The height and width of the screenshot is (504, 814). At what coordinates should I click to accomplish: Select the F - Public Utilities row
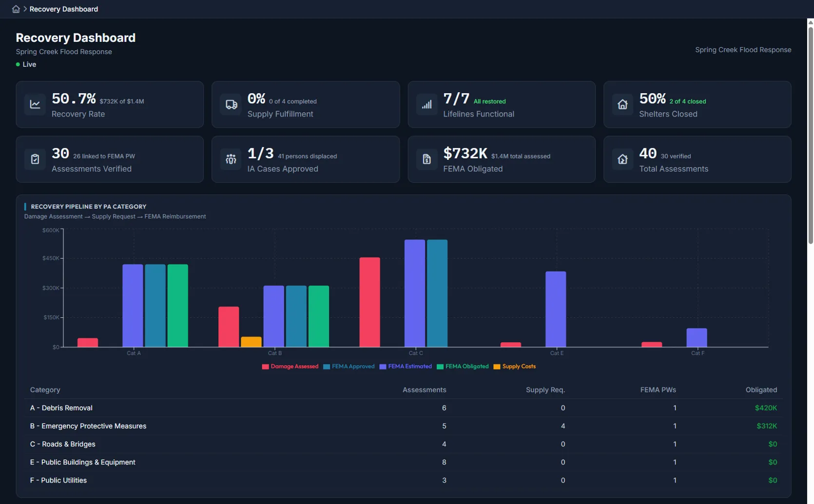click(x=404, y=480)
